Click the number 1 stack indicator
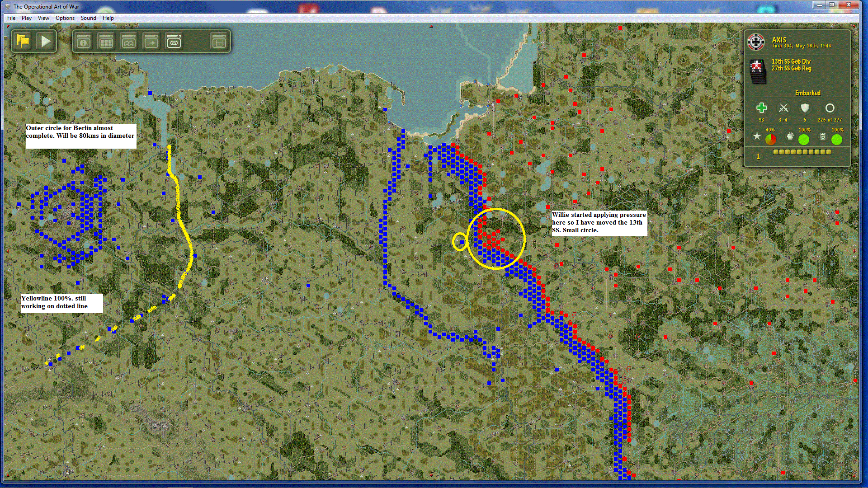 758,156
